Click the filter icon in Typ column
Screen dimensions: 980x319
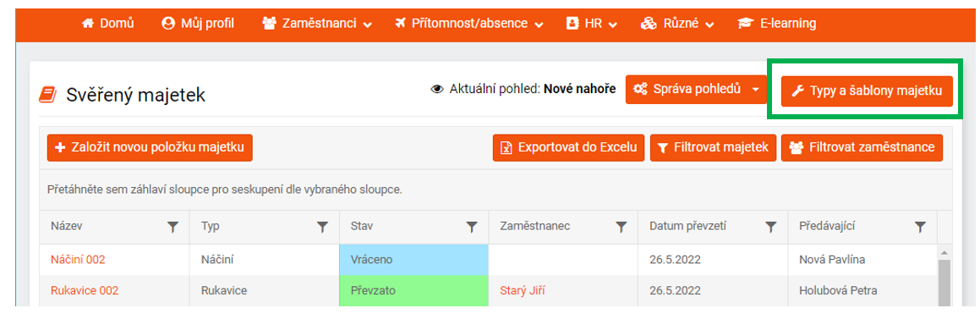tap(322, 228)
